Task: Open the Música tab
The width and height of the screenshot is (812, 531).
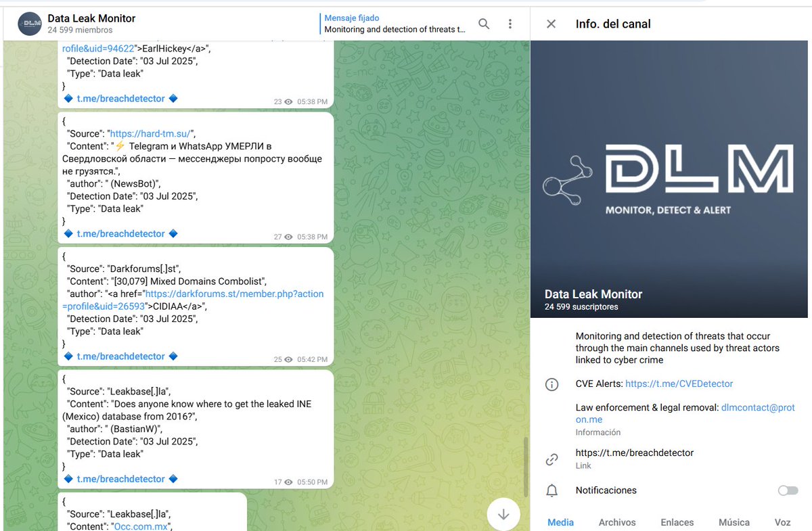Action: pyautogui.click(x=734, y=522)
